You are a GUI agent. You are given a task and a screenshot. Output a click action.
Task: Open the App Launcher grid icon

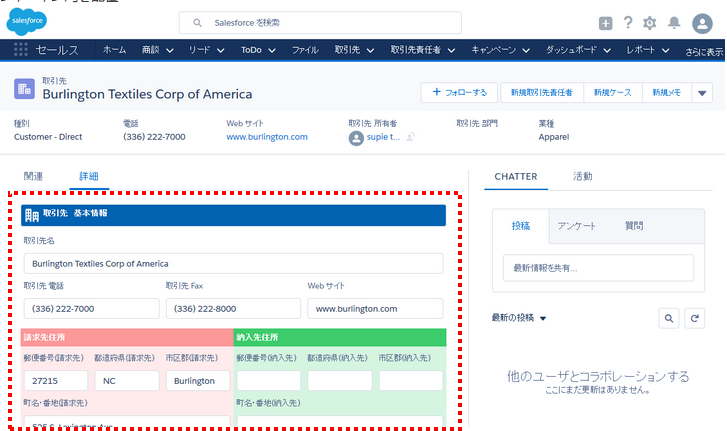(x=21, y=49)
